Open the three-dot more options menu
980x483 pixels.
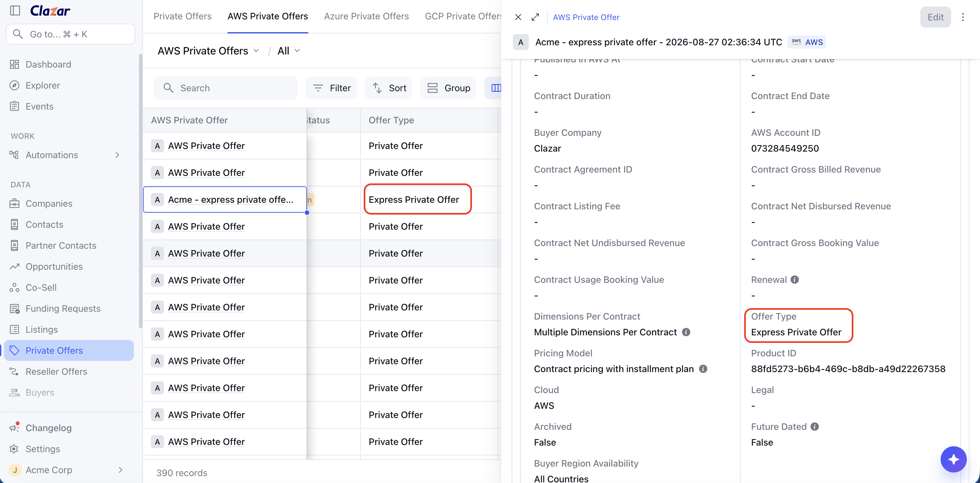click(963, 17)
